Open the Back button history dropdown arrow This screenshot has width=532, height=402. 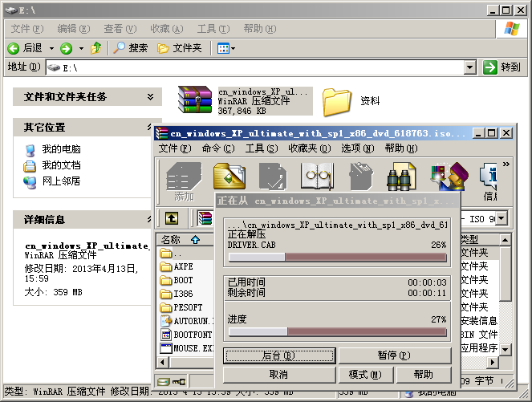51,48
